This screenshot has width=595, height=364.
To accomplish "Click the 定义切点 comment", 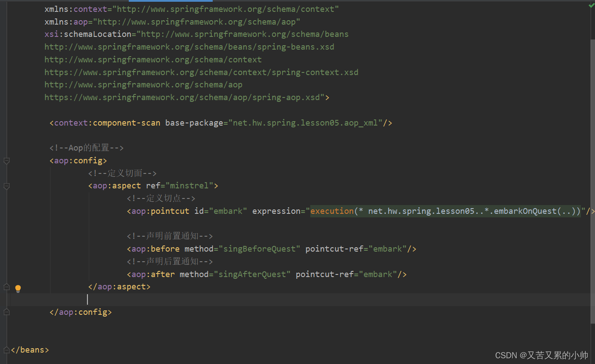I will tap(161, 198).
